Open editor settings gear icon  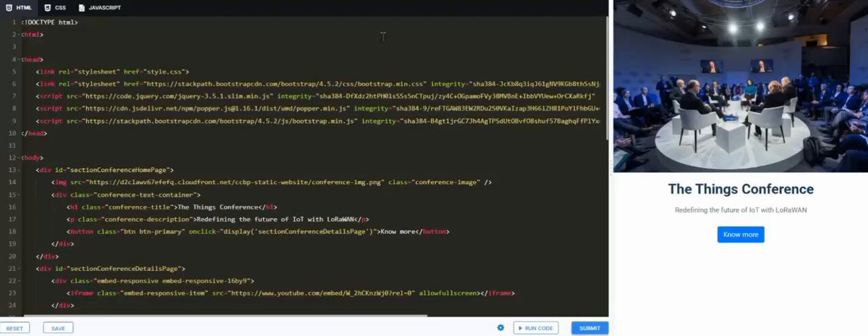pyautogui.click(x=501, y=328)
